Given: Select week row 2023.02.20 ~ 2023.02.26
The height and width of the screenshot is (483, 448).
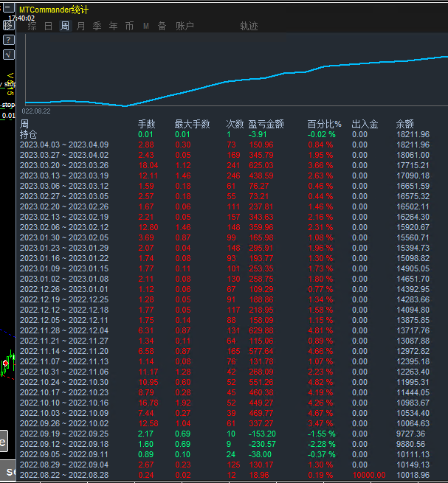Looking at the screenshot, I should (x=224, y=206).
